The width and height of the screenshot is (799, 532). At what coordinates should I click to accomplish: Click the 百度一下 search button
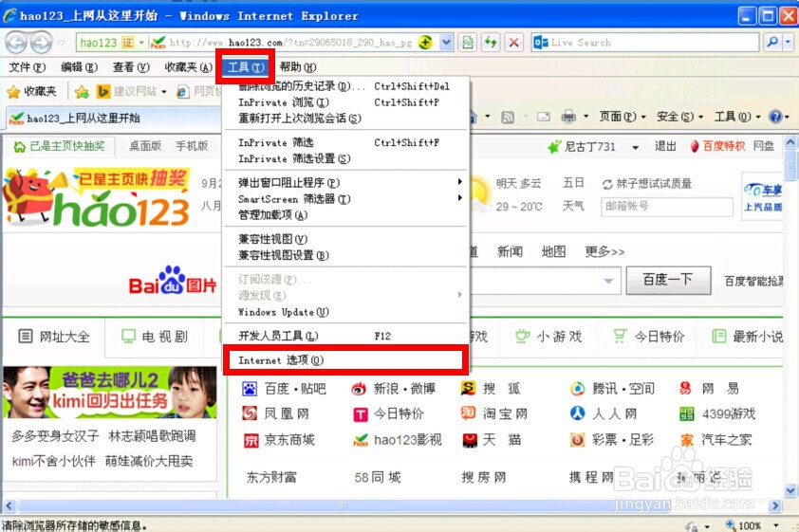click(668, 280)
